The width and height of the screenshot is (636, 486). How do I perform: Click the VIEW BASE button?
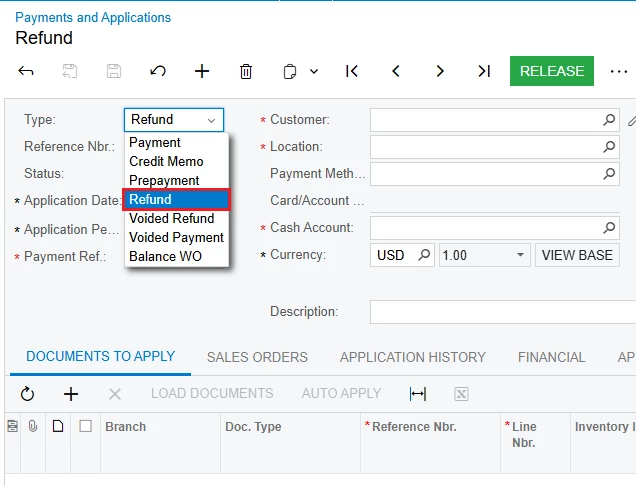pyautogui.click(x=577, y=255)
